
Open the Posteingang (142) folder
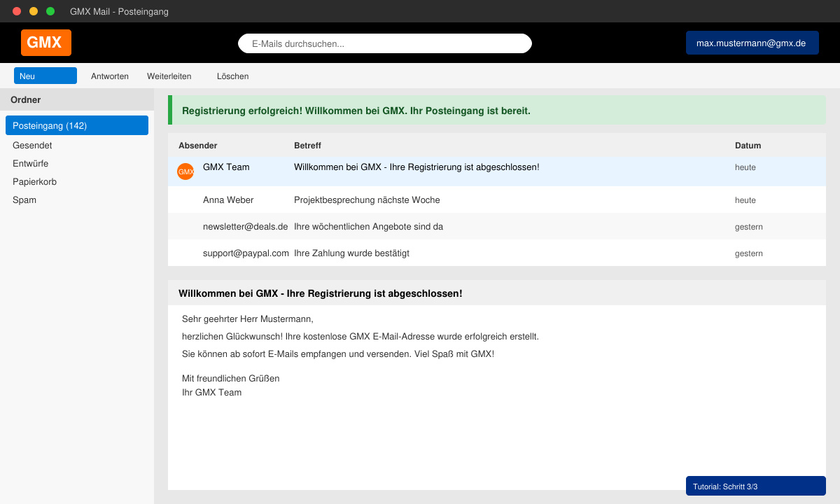coord(77,125)
